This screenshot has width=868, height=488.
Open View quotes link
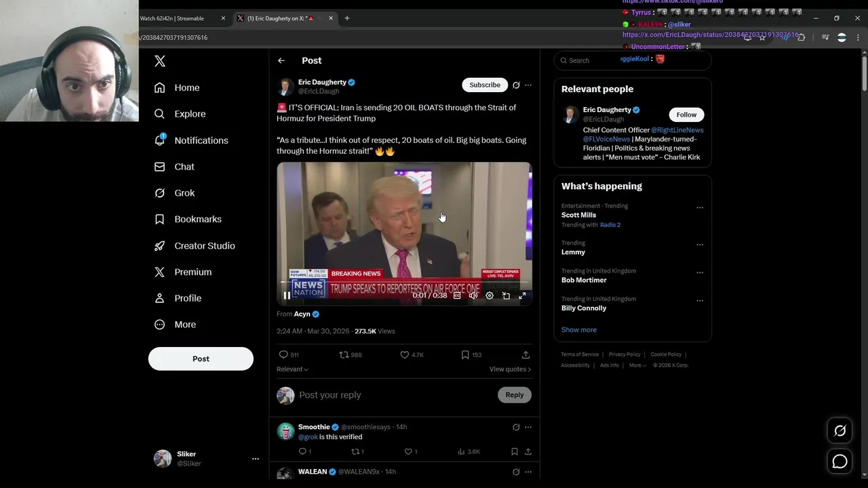coord(510,369)
